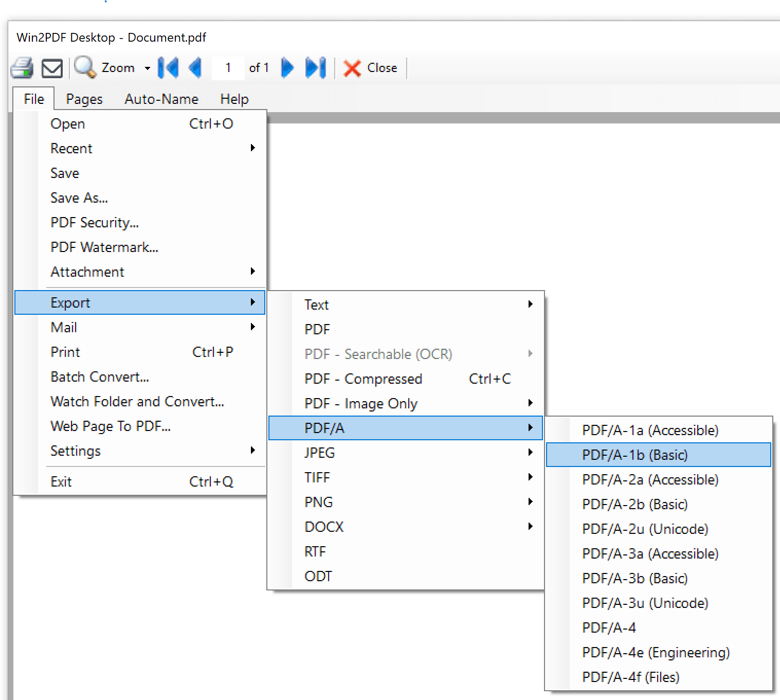This screenshot has width=780, height=700.
Task: Select the PDF/A export submenu
Action: pyautogui.click(x=406, y=428)
